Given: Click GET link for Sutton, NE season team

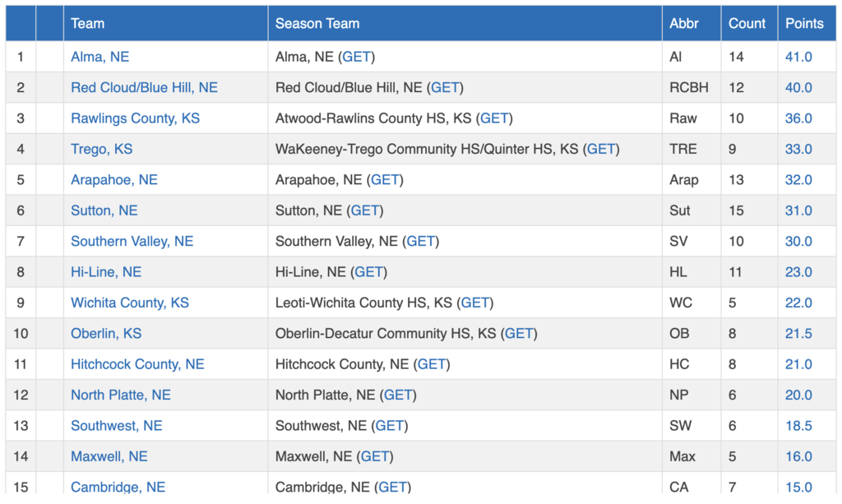Looking at the screenshot, I should tap(365, 210).
